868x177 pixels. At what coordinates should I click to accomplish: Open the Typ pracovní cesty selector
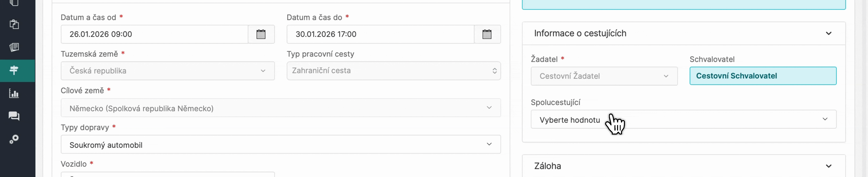click(393, 71)
